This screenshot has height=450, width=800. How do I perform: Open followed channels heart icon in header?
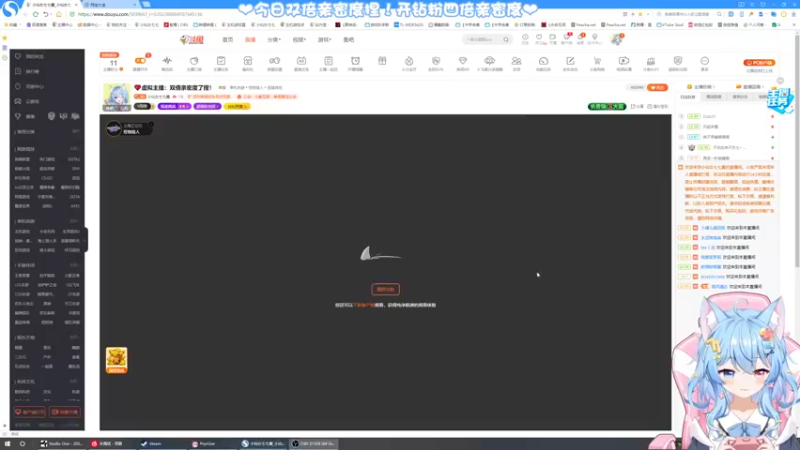[539, 38]
